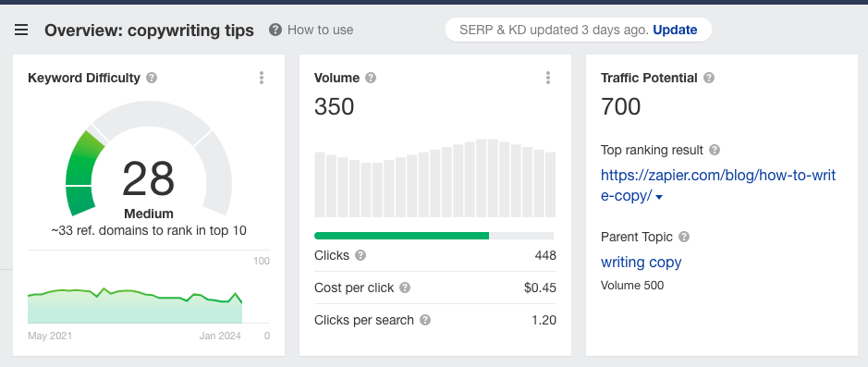
Task: Click the monthly volume bar chart
Action: point(434,178)
